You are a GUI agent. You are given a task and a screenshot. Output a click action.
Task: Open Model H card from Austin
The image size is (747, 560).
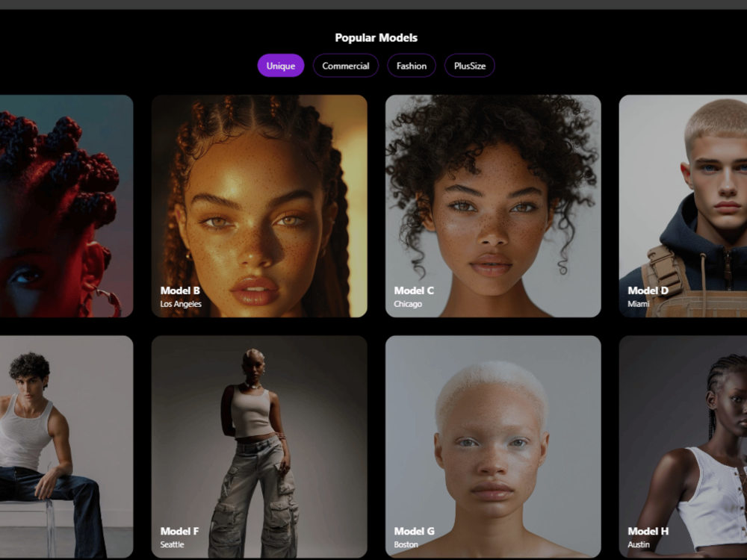click(683, 447)
